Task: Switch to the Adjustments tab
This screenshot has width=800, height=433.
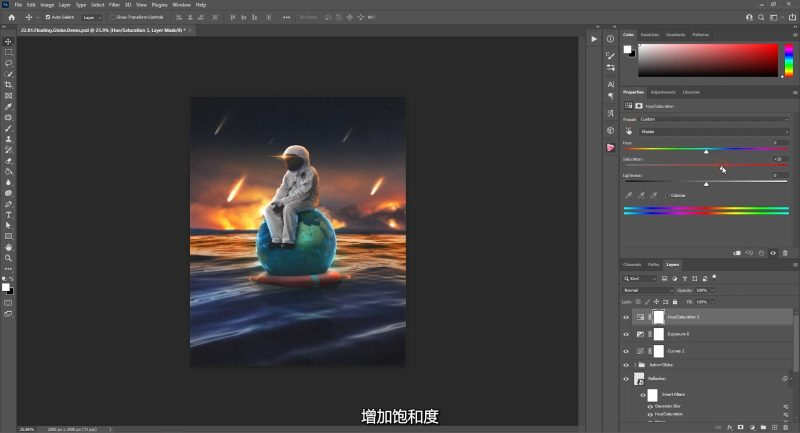Action: pyautogui.click(x=663, y=92)
